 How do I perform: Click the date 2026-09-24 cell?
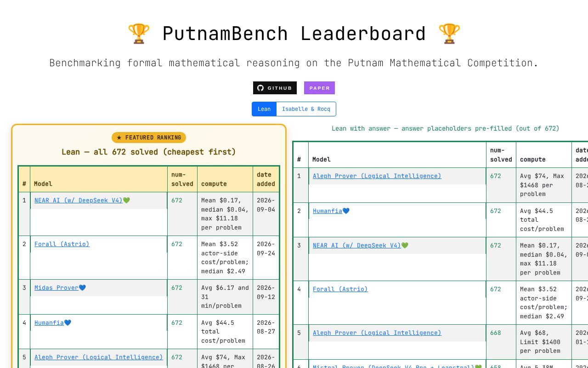coord(266,258)
